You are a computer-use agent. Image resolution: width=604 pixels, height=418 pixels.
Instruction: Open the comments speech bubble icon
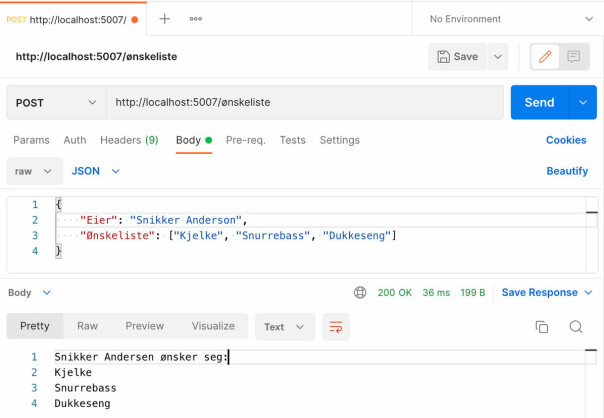574,57
